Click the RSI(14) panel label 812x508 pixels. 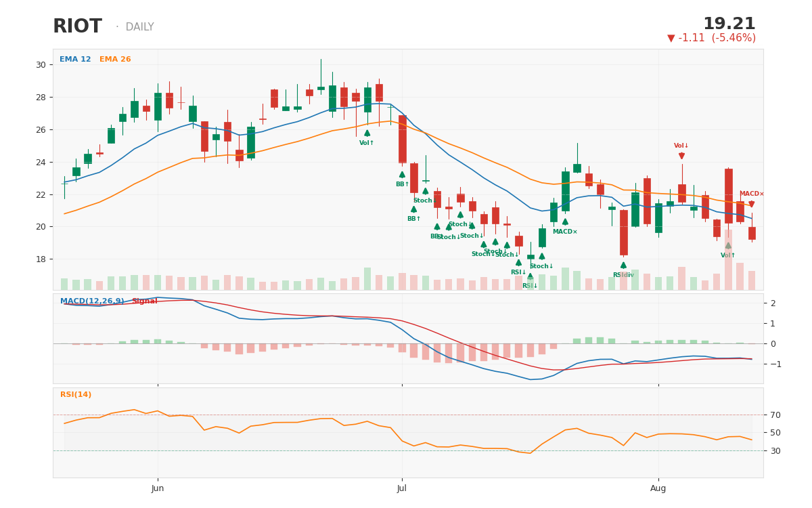(x=76, y=395)
